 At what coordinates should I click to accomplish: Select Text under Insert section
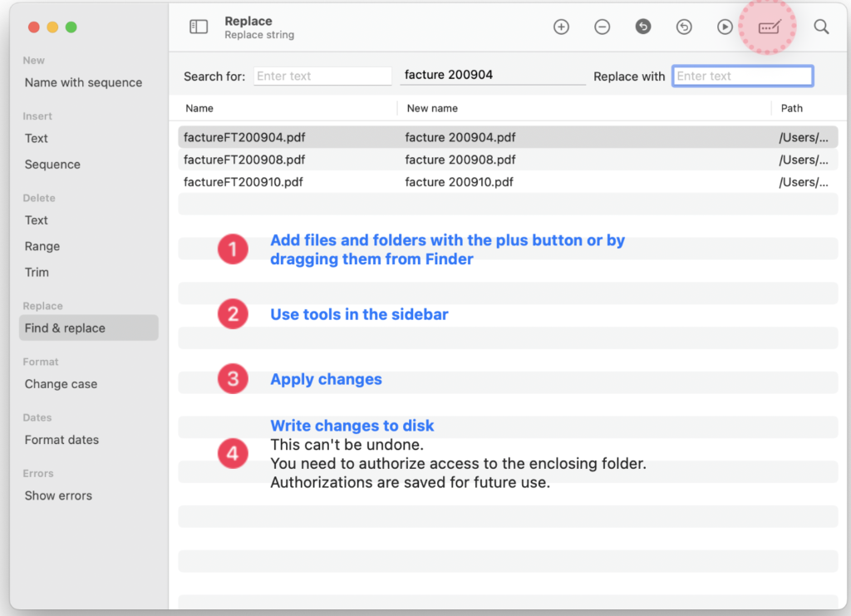37,138
